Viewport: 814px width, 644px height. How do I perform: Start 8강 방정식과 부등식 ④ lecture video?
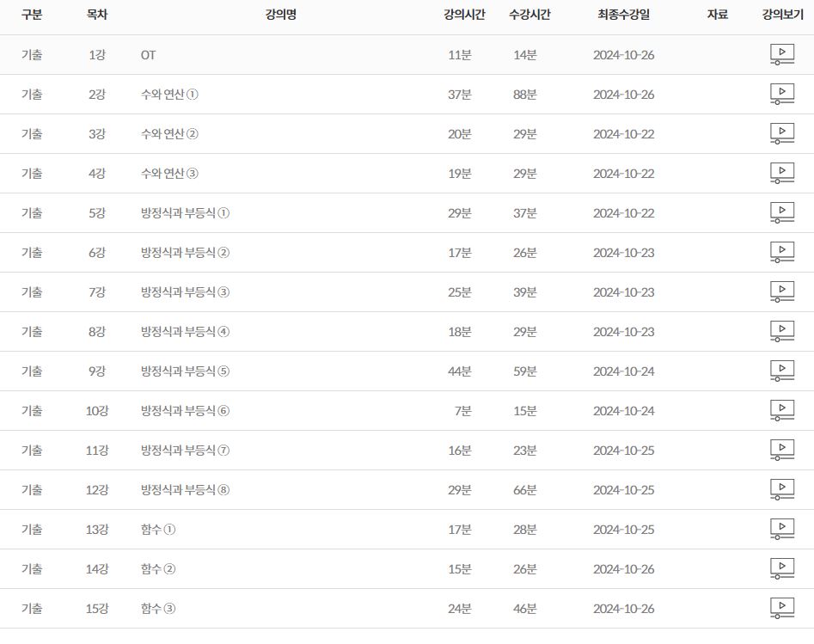pos(781,332)
